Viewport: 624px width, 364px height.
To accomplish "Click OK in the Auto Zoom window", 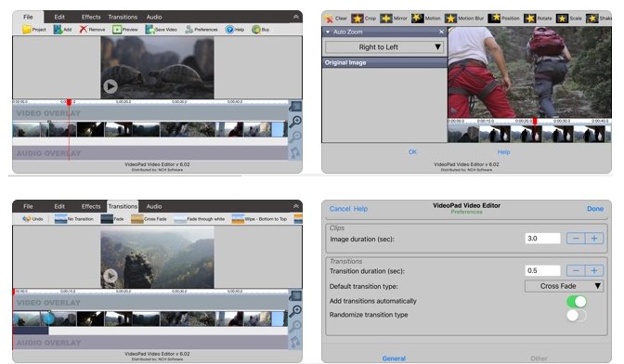I will (x=412, y=152).
